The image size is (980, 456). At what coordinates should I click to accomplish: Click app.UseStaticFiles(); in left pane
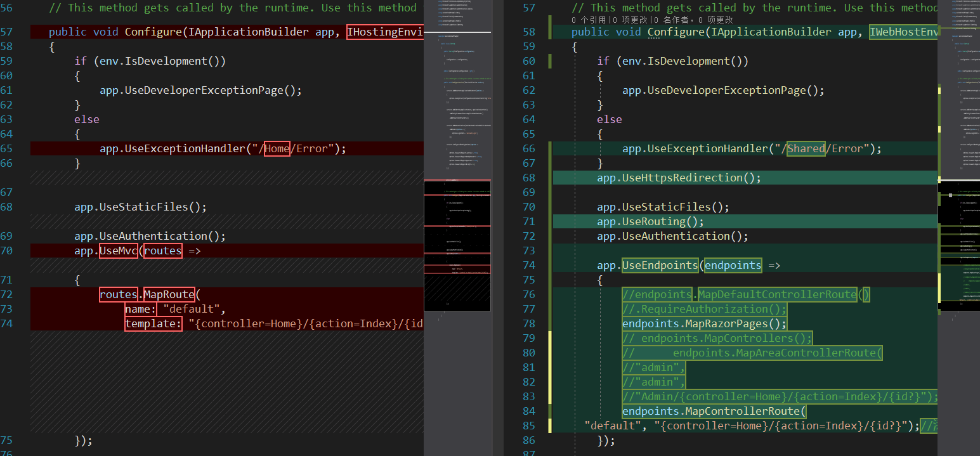141,207
